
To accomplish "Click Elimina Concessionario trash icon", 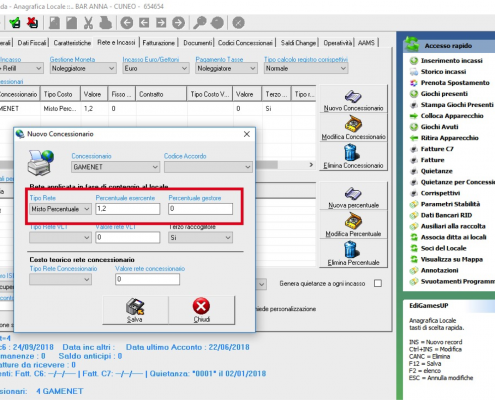I will coord(353,157).
